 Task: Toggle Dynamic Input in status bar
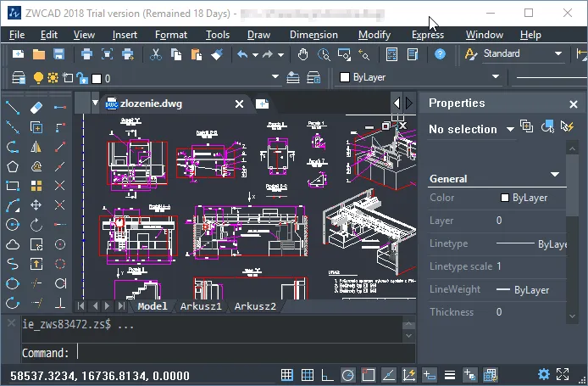coord(430,374)
